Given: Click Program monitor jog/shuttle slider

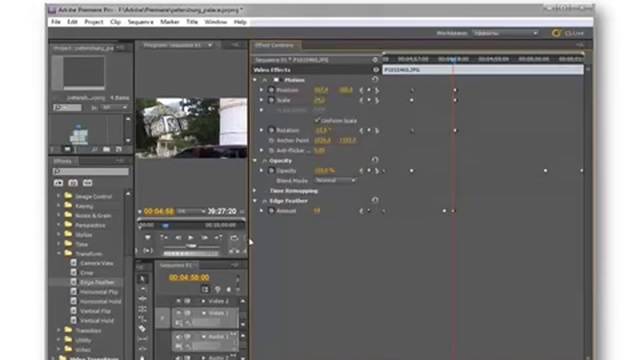Looking at the screenshot, I should click(191, 246).
